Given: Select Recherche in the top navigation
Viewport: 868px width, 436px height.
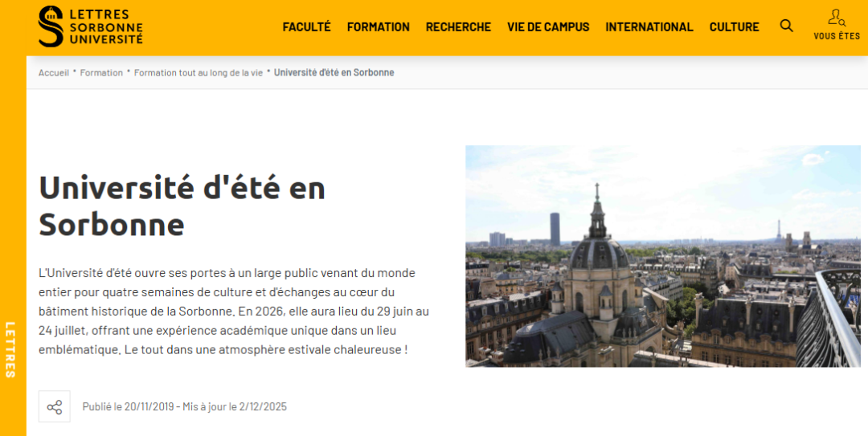Looking at the screenshot, I should pyautogui.click(x=458, y=26).
